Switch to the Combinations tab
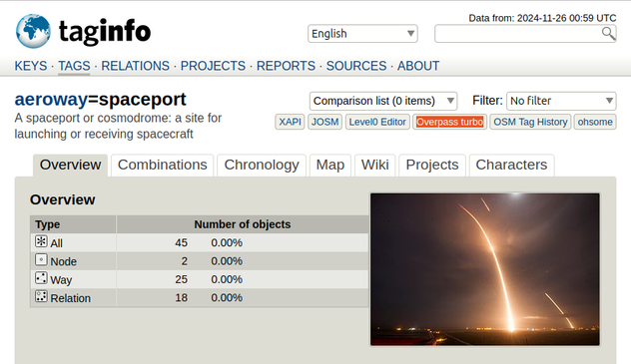Viewport: 631px width, 364px height. 162,166
